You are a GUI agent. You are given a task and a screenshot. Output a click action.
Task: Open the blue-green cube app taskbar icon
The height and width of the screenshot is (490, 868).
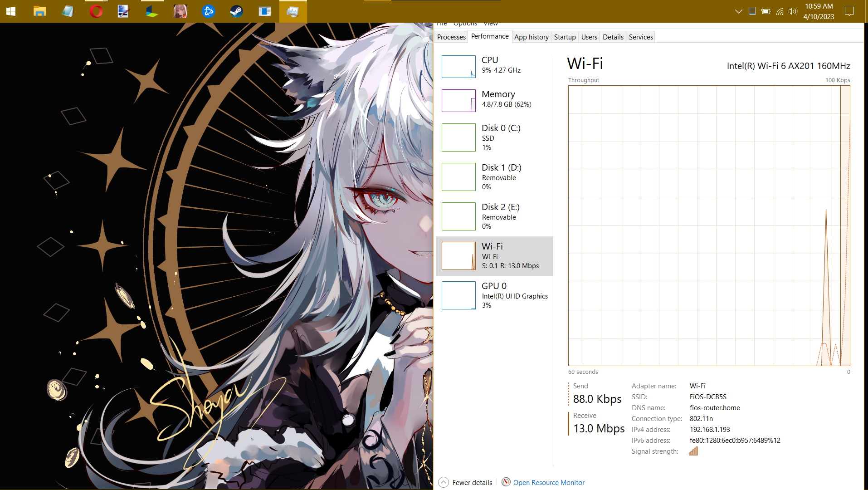coord(152,11)
